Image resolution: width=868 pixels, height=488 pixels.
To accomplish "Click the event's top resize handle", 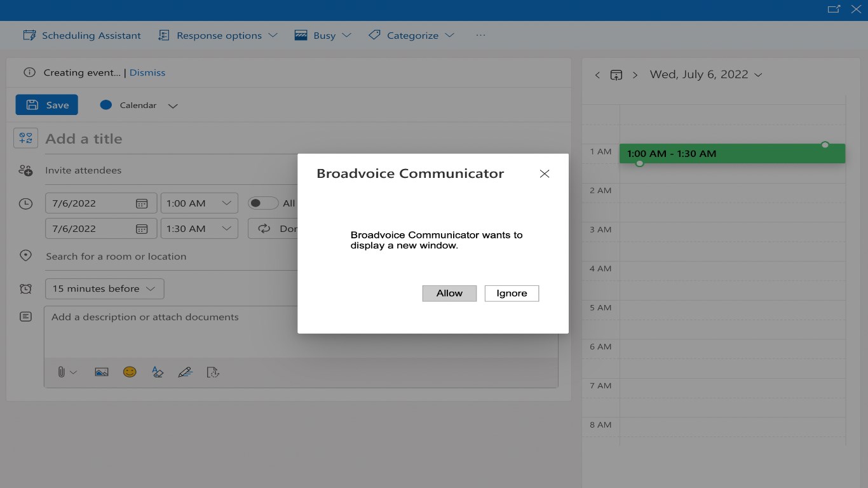I will (825, 145).
